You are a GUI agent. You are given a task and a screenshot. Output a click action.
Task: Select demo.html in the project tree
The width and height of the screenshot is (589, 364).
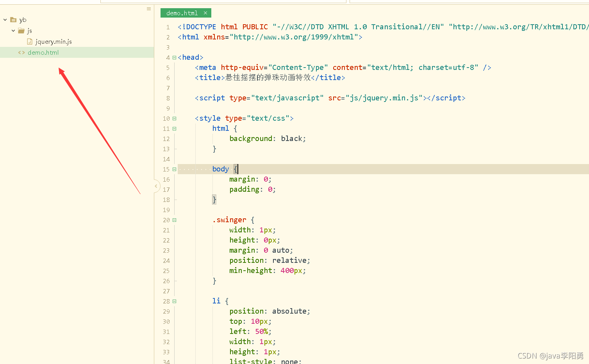pyautogui.click(x=77, y=52)
